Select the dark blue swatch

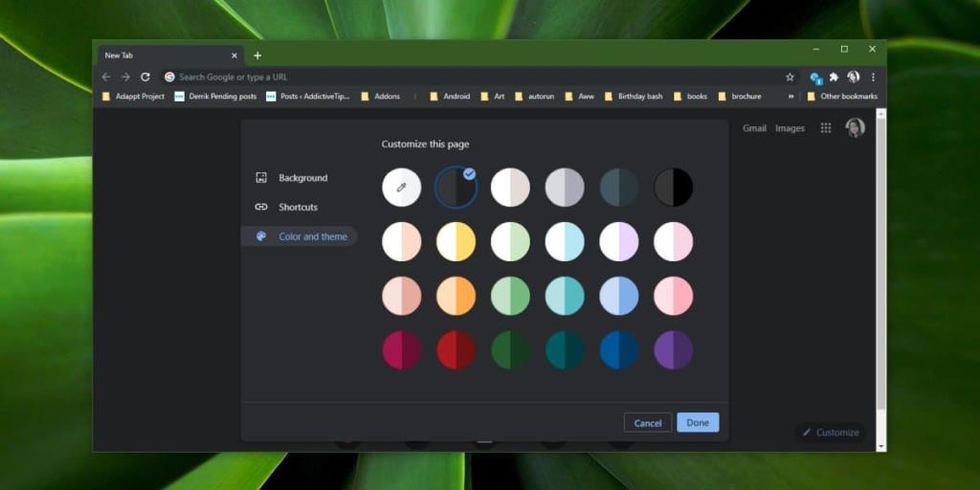pos(619,350)
